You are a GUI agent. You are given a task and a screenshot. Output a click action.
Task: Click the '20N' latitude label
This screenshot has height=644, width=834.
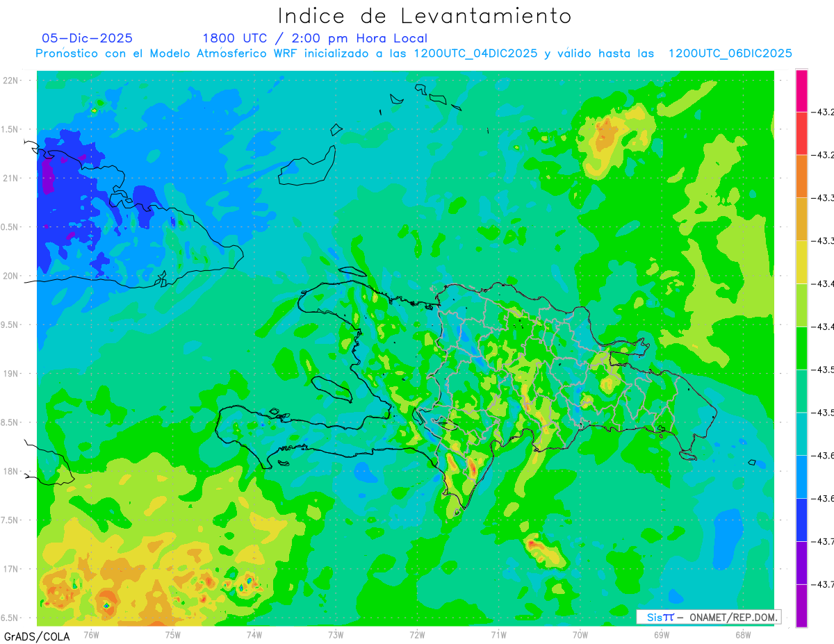11,276
